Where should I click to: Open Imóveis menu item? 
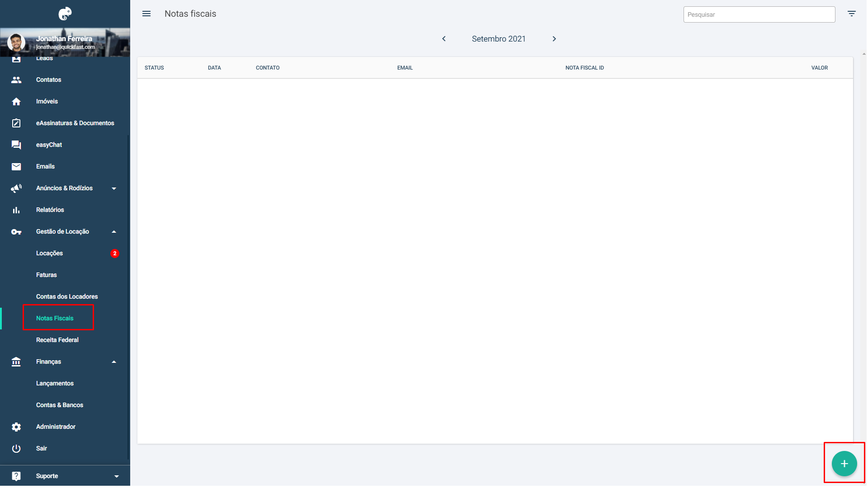[x=47, y=102]
